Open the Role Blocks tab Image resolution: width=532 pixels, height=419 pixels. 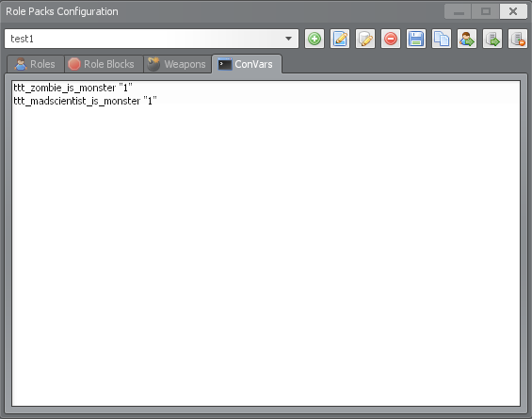pos(104,64)
